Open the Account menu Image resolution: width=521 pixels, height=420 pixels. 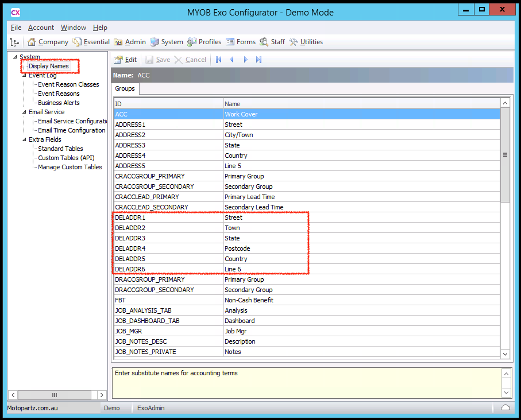pos(41,28)
